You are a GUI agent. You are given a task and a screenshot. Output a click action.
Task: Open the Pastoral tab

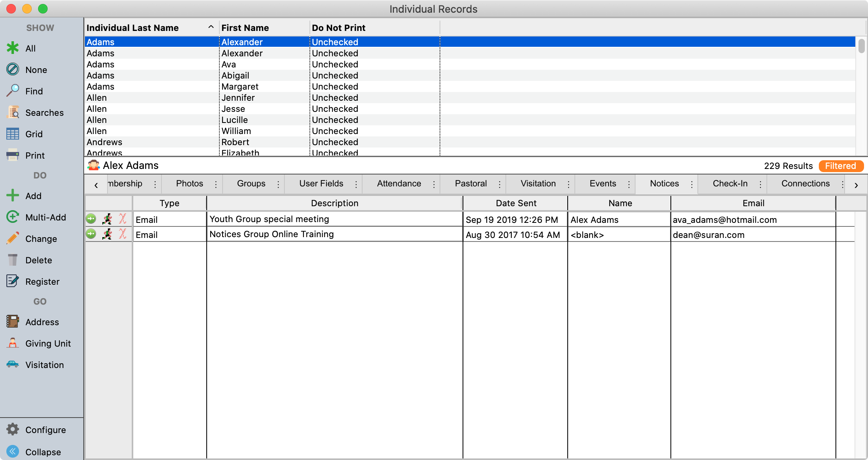click(470, 184)
